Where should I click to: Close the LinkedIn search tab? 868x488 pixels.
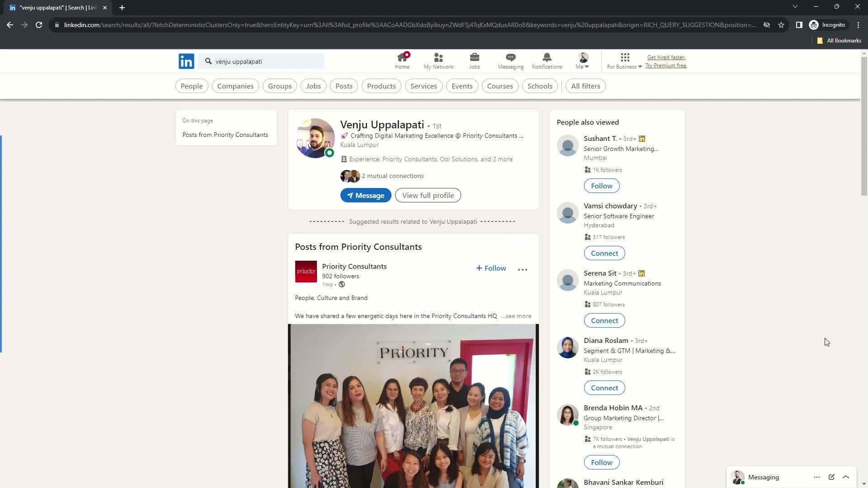tap(105, 8)
